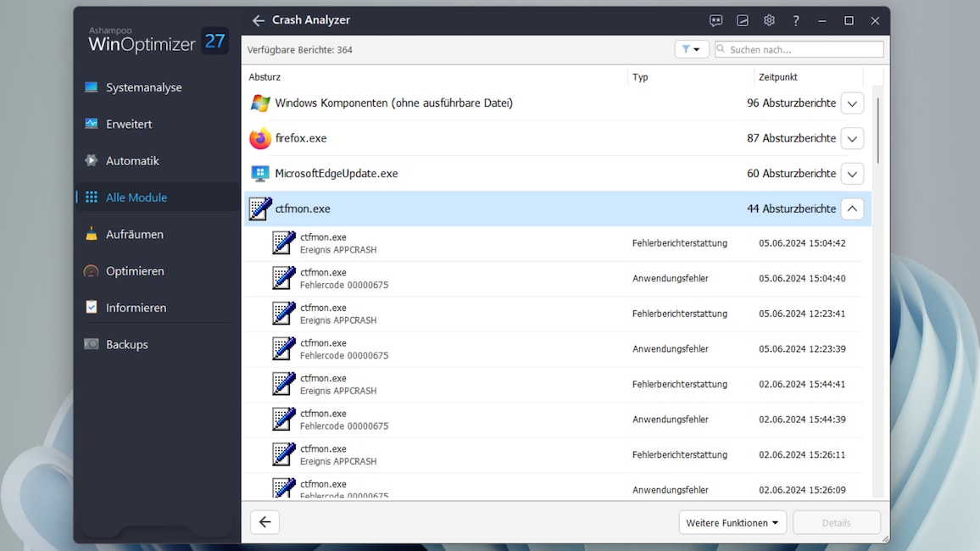Expand the firefox.exe crash reports

[852, 138]
